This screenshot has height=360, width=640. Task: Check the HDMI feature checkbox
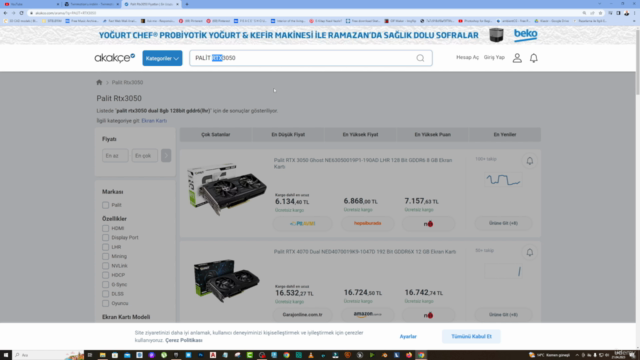105,228
